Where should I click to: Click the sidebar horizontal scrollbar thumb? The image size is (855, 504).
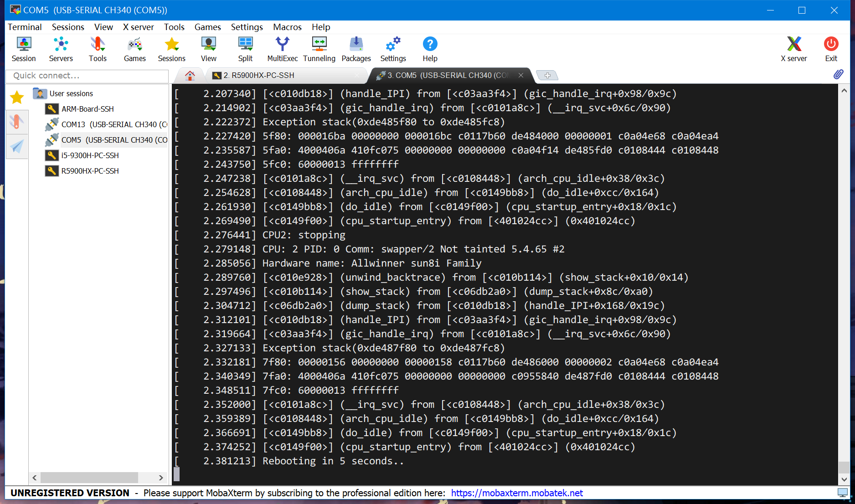point(89,478)
